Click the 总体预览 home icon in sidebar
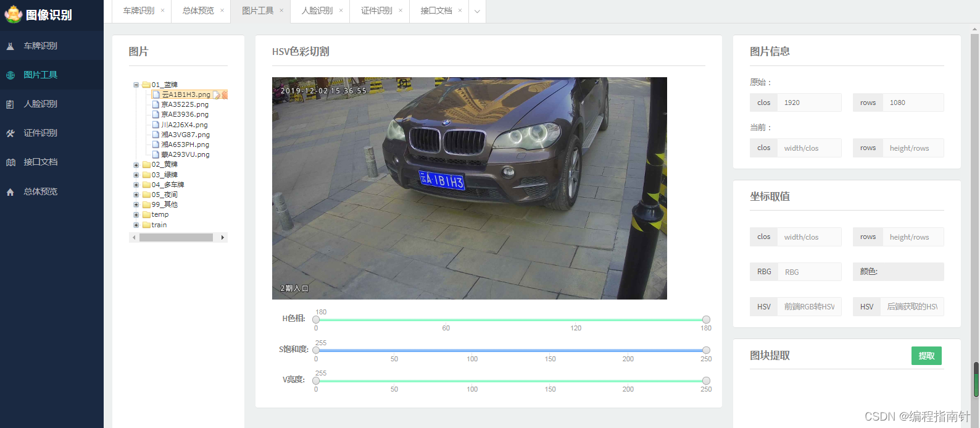This screenshot has width=980, height=428. point(10,191)
